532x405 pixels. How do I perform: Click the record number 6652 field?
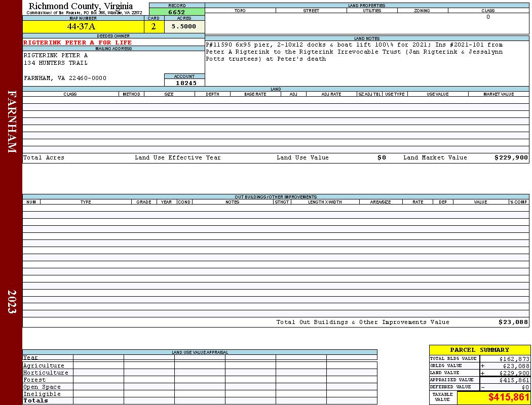[x=177, y=12]
